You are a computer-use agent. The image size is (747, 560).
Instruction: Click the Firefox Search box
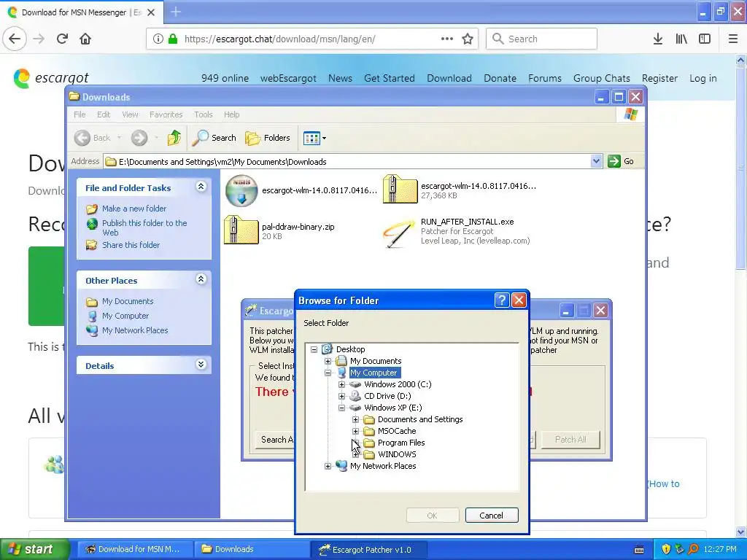pyautogui.click(x=542, y=39)
